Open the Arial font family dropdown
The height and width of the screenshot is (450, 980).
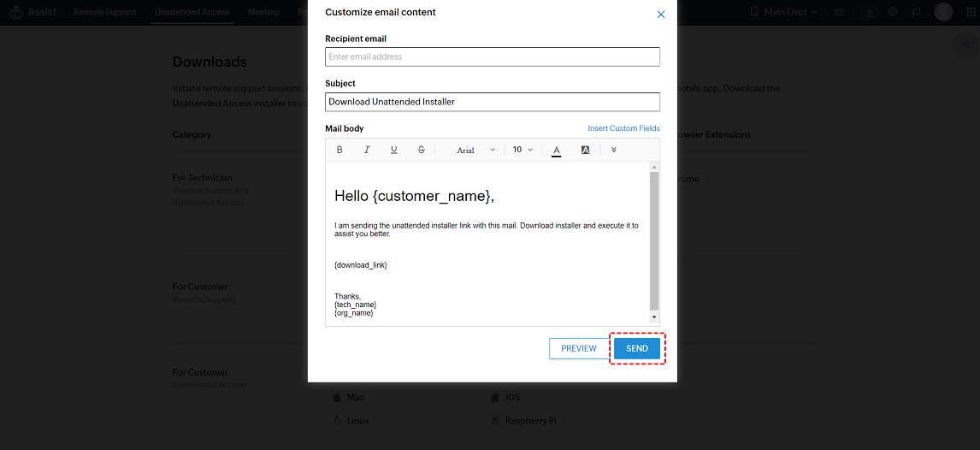click(475, 150)
